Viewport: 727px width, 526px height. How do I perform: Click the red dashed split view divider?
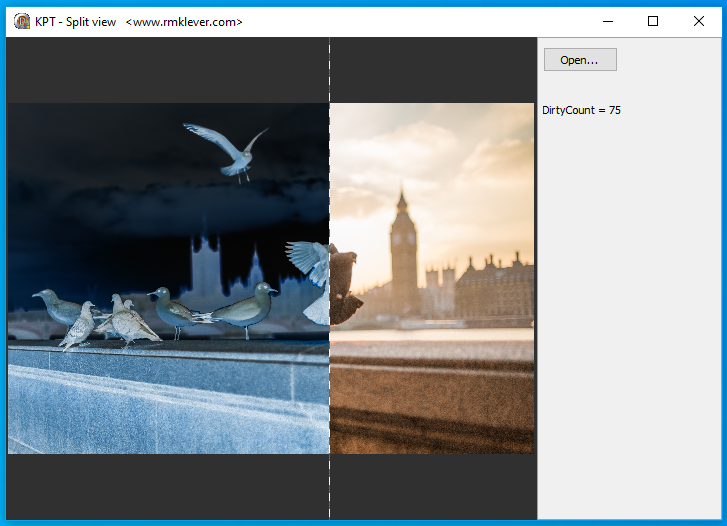coord(330,278)
